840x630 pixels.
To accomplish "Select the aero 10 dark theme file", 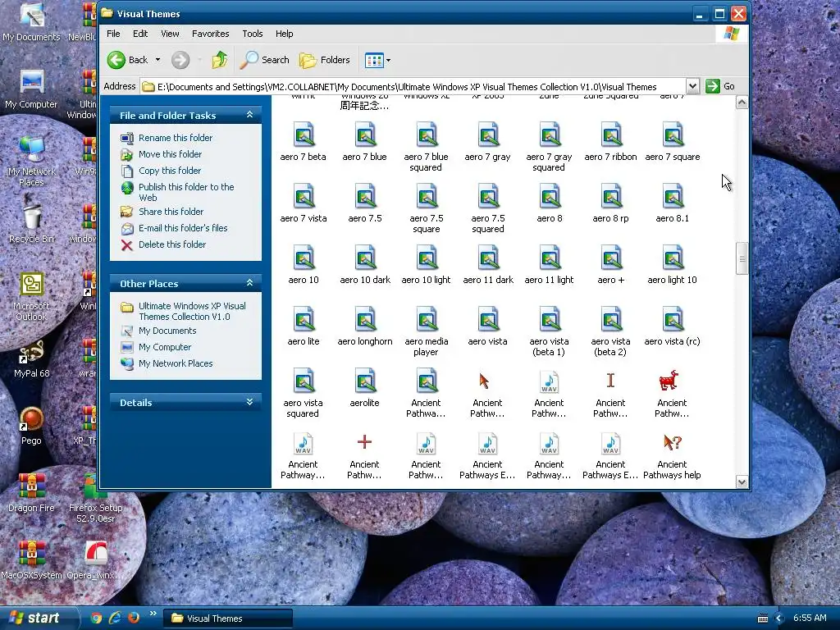I will pos(365,265).
